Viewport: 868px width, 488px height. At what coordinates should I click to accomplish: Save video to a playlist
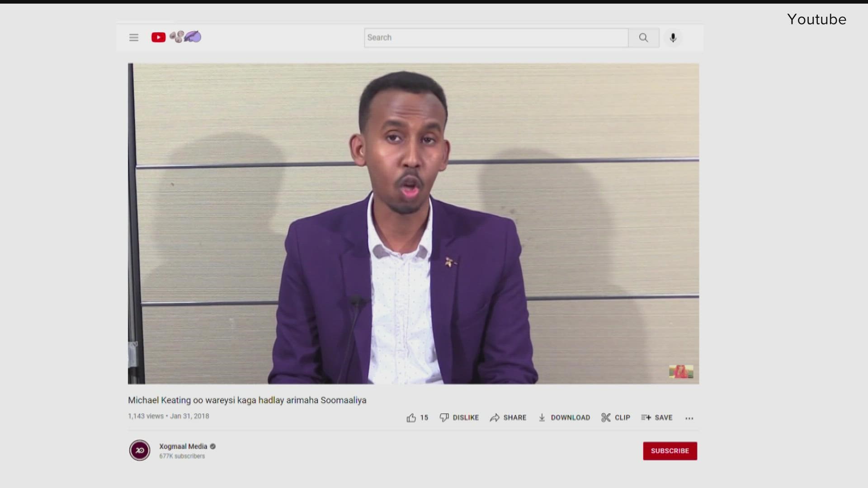[657, 418]
